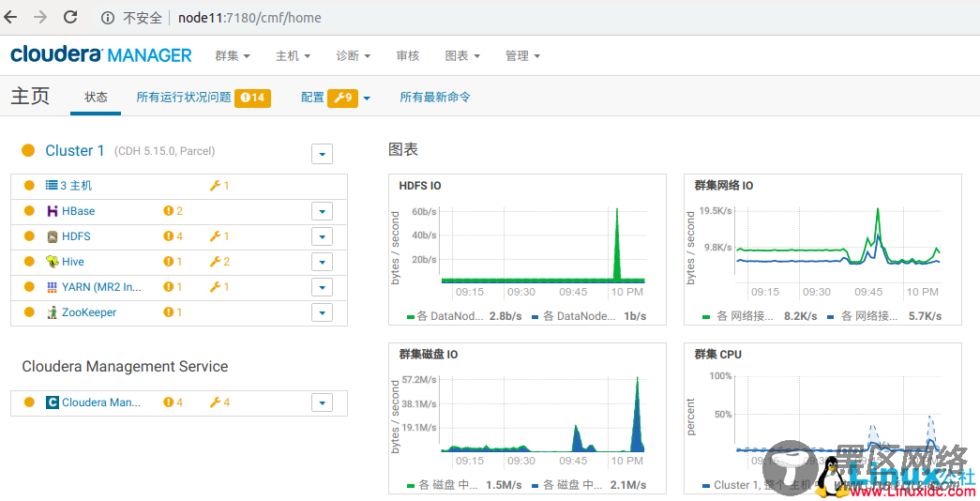
Task: Open the 审核 menu item
Action: coord(408,55)
